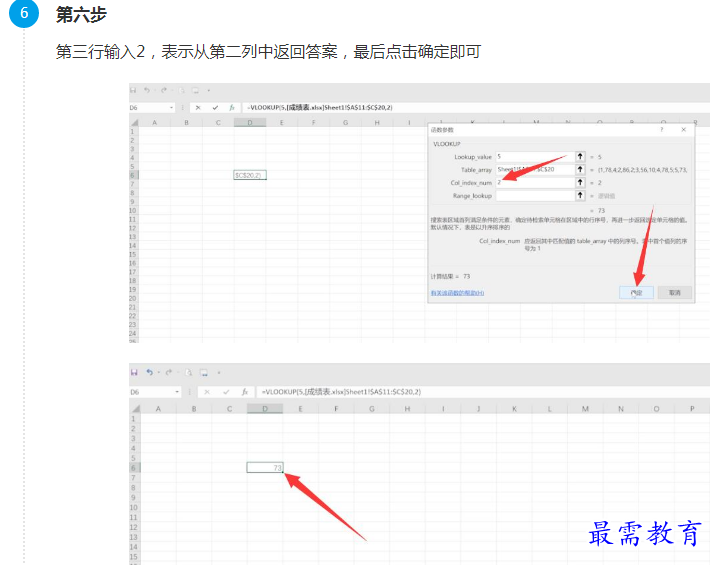Viewport: 710px width, 565px height.
Task: Click the Table_array range selector arrow button
Action: coord(580,169)
